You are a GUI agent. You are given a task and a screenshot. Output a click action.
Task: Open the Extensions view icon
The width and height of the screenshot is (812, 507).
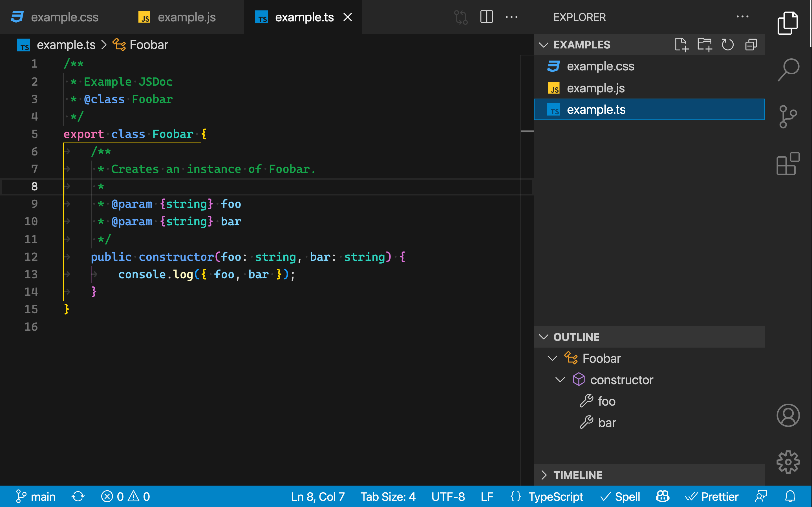[x=788, y=164]
